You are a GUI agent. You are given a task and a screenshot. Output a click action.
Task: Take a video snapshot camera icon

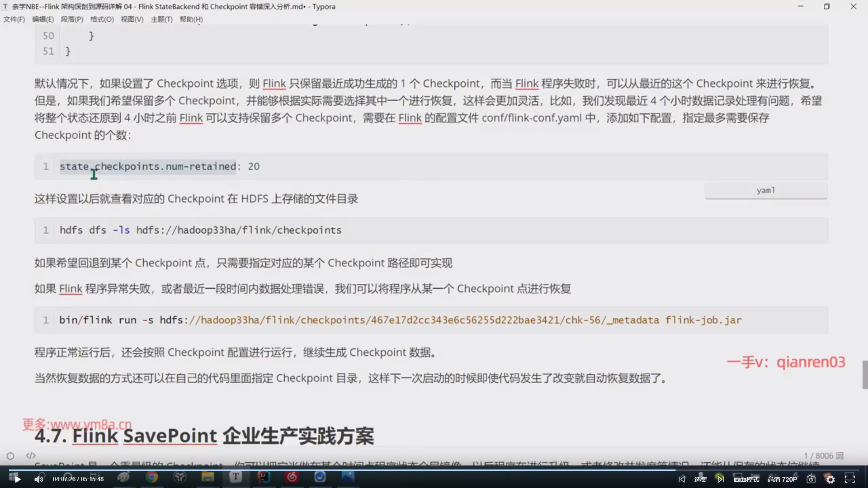click(x=811, y=479)
